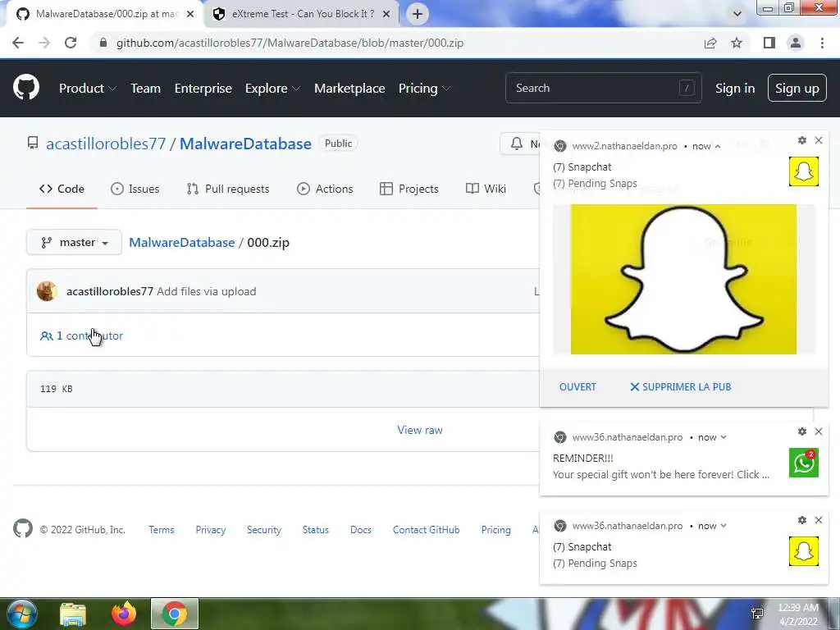840x630 pixels.
Task: Open File Explorer from taskbar
Action: [x=73, y=614]
